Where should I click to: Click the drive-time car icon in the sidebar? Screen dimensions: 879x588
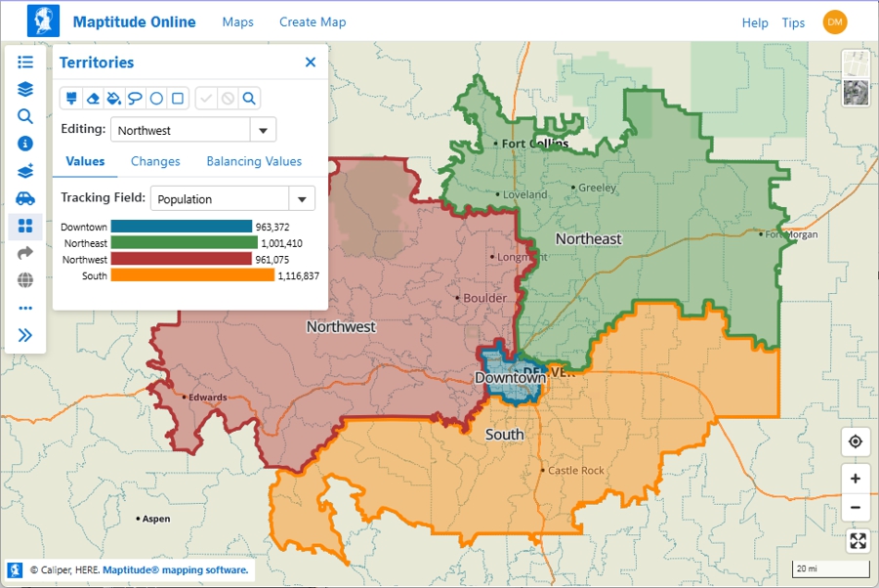(25, 198)
